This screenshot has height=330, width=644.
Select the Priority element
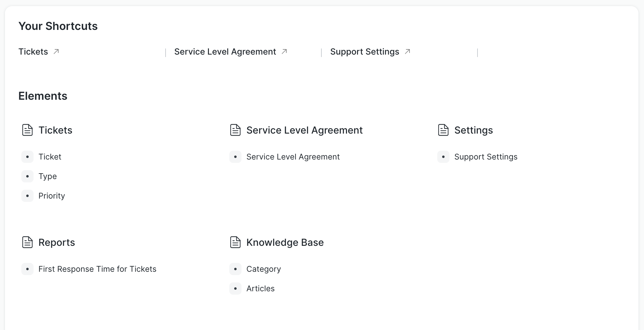pos(52,196)
